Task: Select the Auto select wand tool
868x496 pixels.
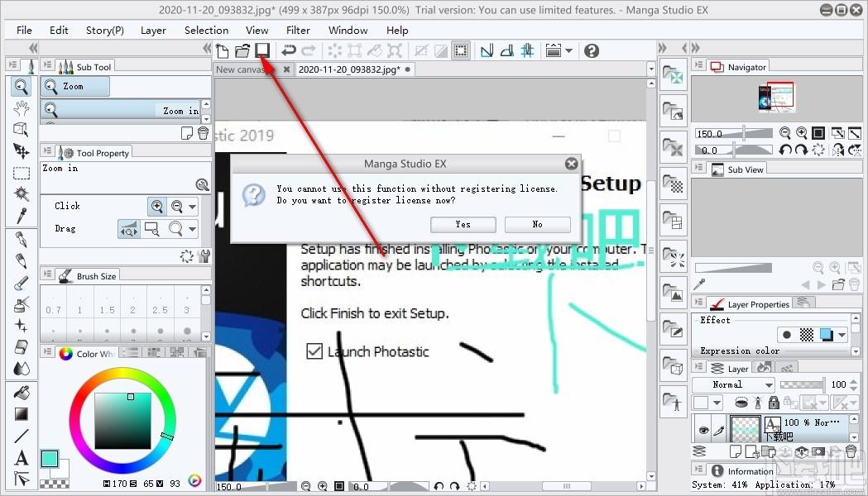Action: 21,194
